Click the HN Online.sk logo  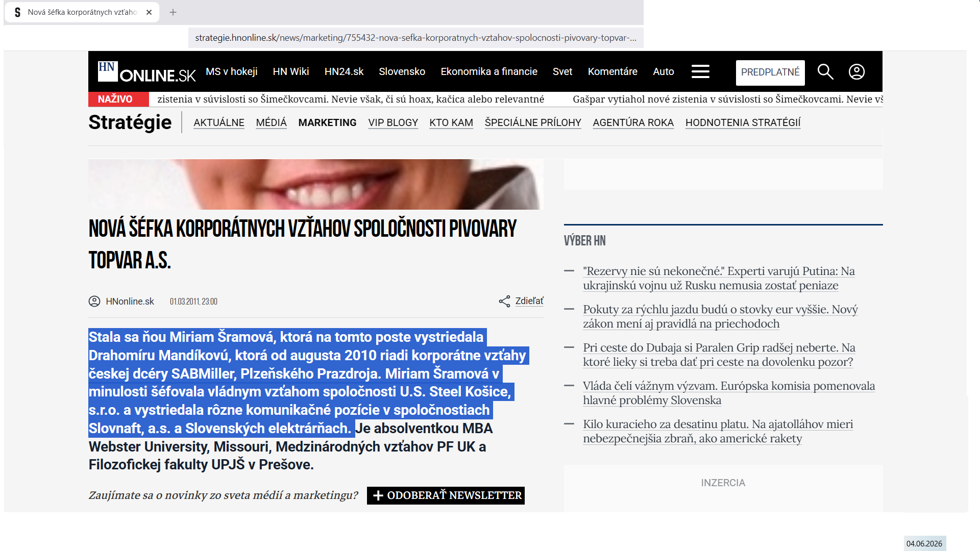146,72
